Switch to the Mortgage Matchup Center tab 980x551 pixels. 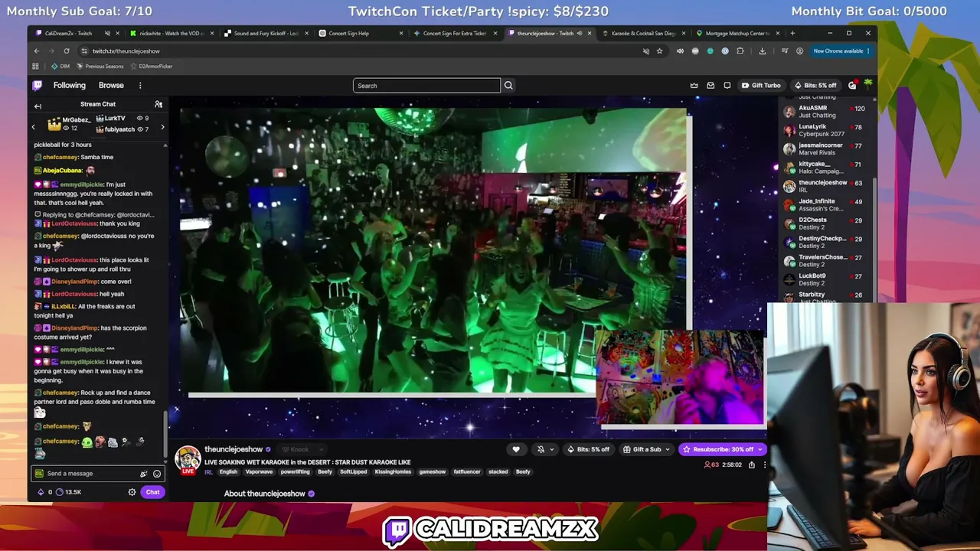pos(738,34)
